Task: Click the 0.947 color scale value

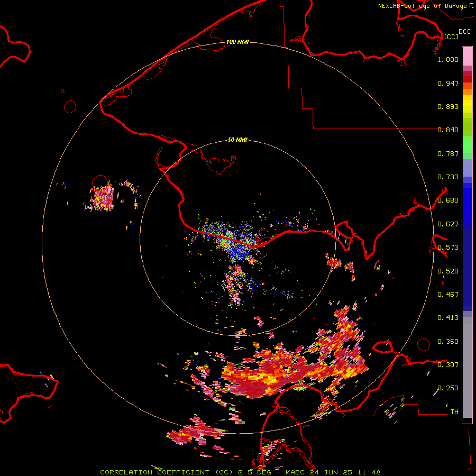Action: click(x=448, y=83)
